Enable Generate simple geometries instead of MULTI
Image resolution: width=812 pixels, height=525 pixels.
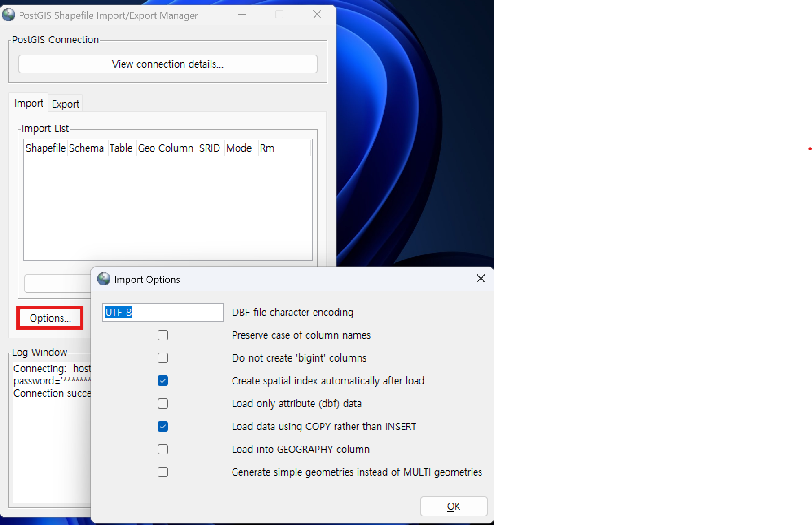[x=163, y=472]
